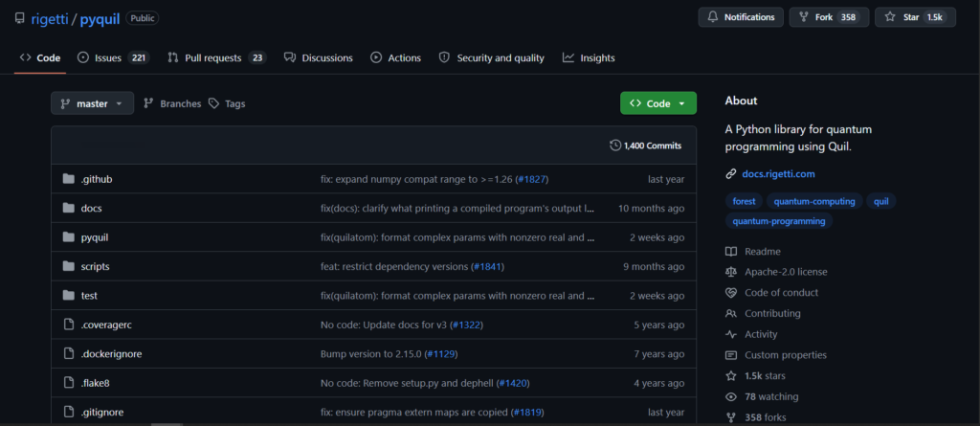This screenshot has height=426, width=980.
Task: Go to the Actions tab
Action: tap(395, 58)
